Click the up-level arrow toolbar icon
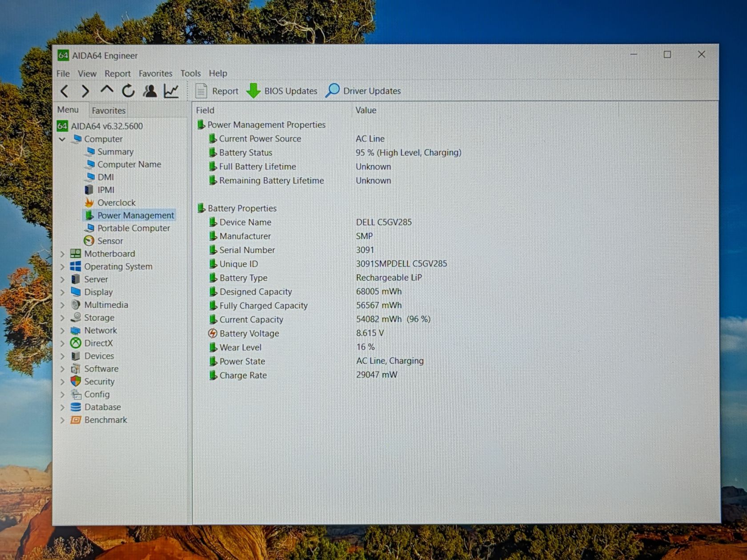 tap(107, 90)
